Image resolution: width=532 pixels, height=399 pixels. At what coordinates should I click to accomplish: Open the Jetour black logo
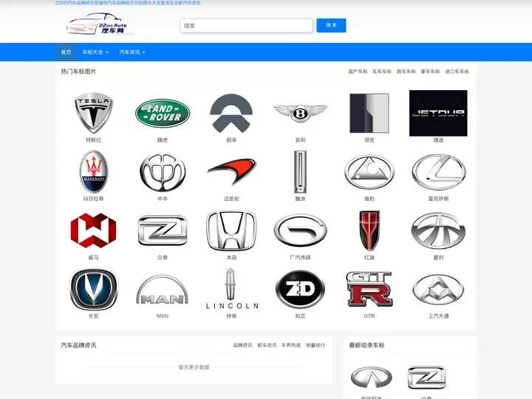438,113
